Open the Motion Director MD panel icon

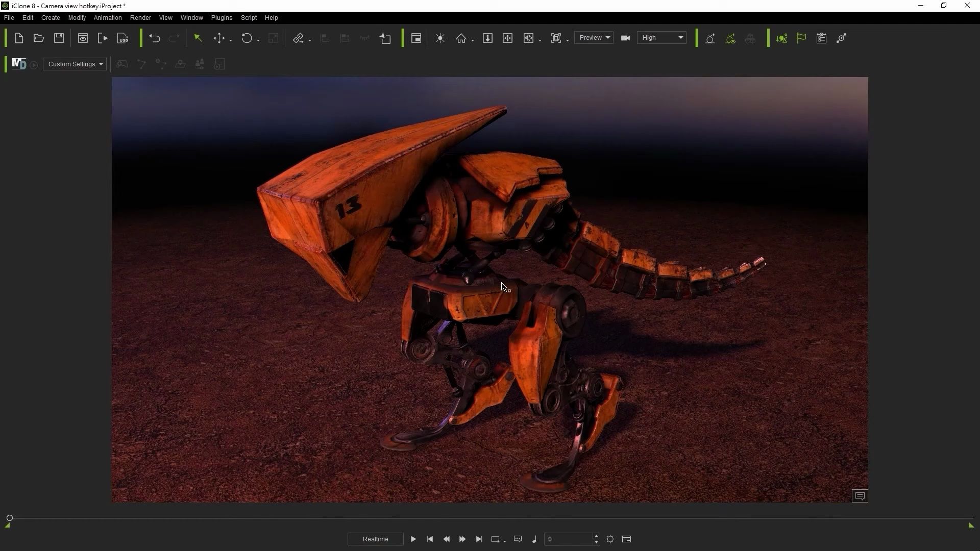click(x=19, y=64)
